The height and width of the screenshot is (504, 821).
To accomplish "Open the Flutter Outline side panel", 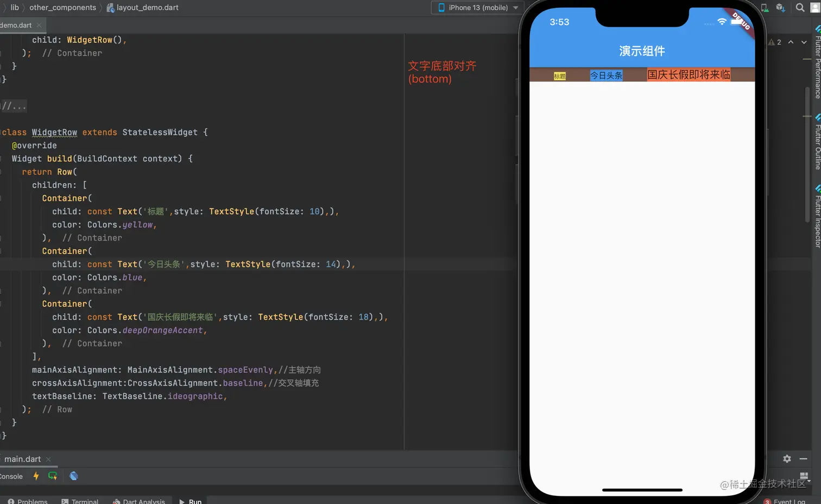I will pyautogui.click(x=817, y=142).
